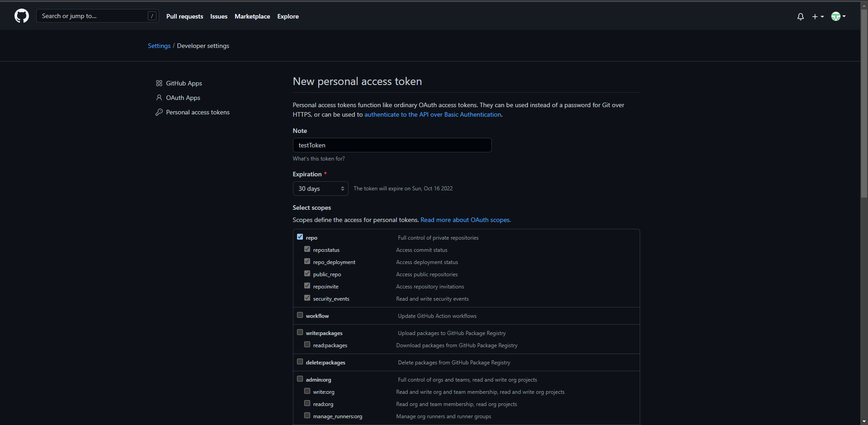
Task: Click the 'Full control of private repositories' text
Action: 438,238
